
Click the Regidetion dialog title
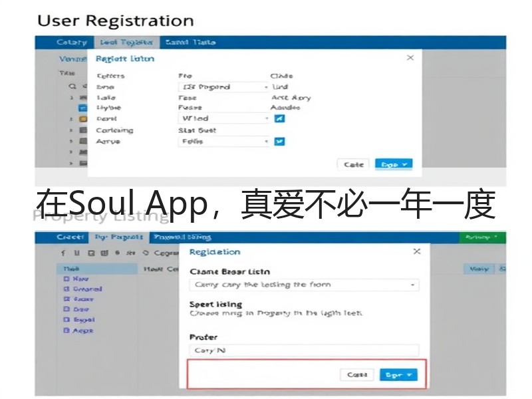pyautogui.click(x=215, y=252)
